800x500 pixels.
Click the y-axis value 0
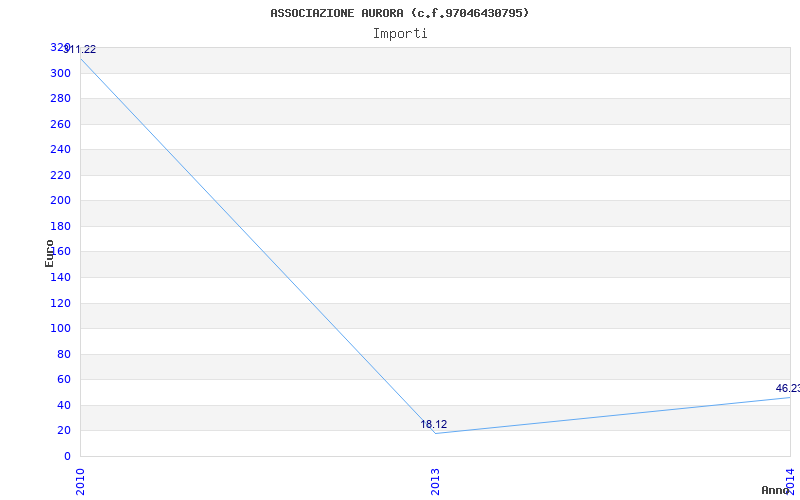(x=67, y=457)
